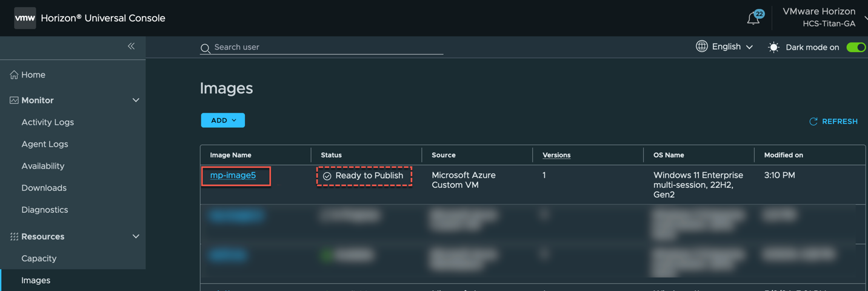Collapse the Resources section chevron
The height and width of the screenshot is (291, 868).
(x=136, y=236)
